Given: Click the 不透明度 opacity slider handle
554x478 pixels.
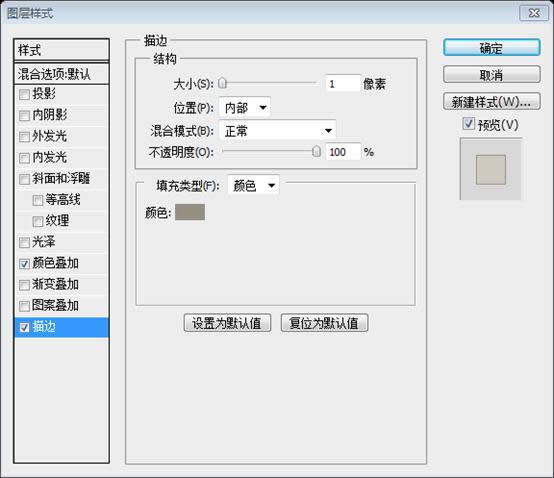Looking at the screenshot, I should (x=317, y=151).
